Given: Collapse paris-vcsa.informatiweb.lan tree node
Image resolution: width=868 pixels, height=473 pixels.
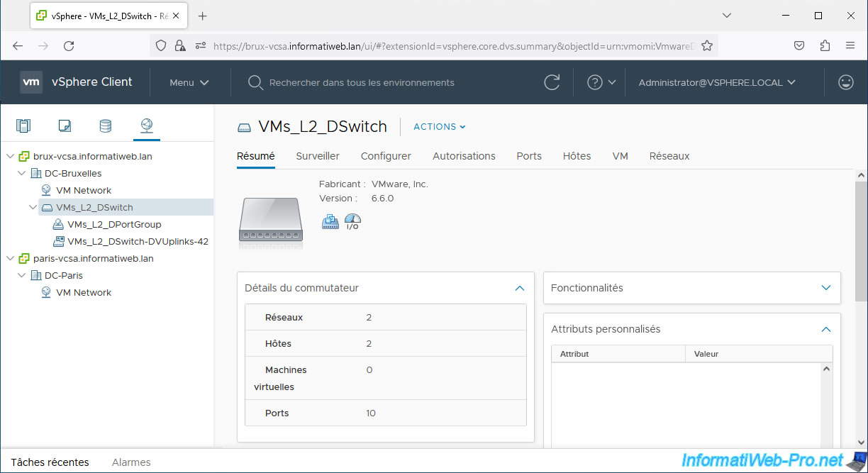Looking at the screenshot, I should click(11, 258).
